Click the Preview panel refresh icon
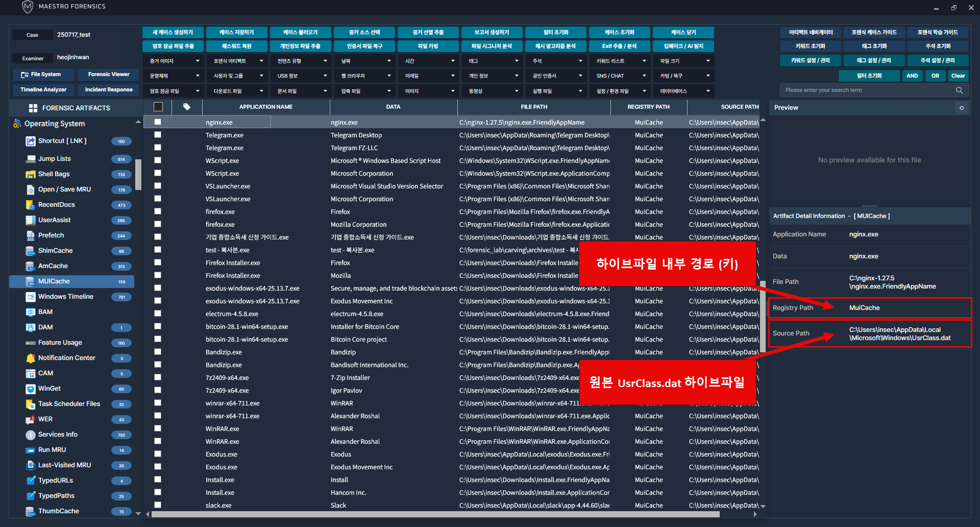980x527 pixels. pos(962,108)
